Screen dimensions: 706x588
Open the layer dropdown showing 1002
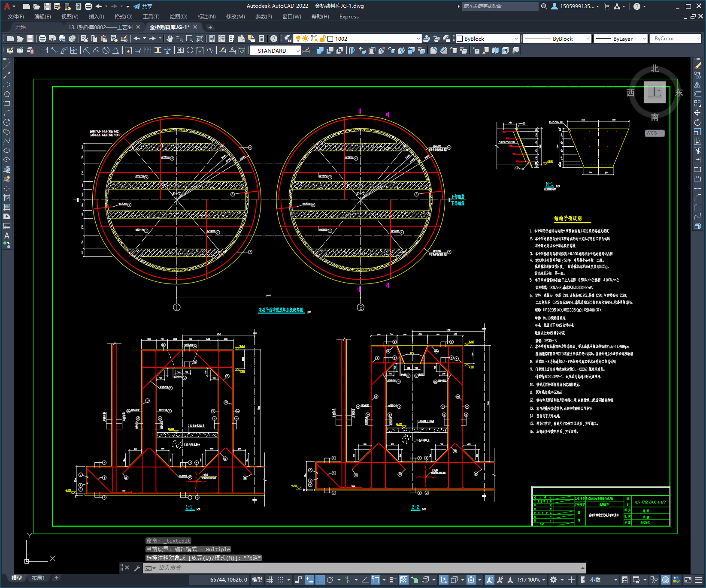(357, 39)
